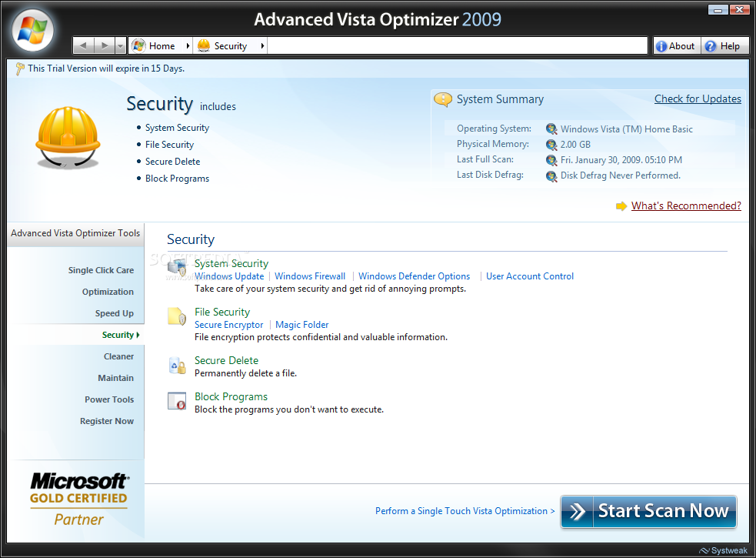Open User Account Control link

pyautogui.click(x=530, y=276)
